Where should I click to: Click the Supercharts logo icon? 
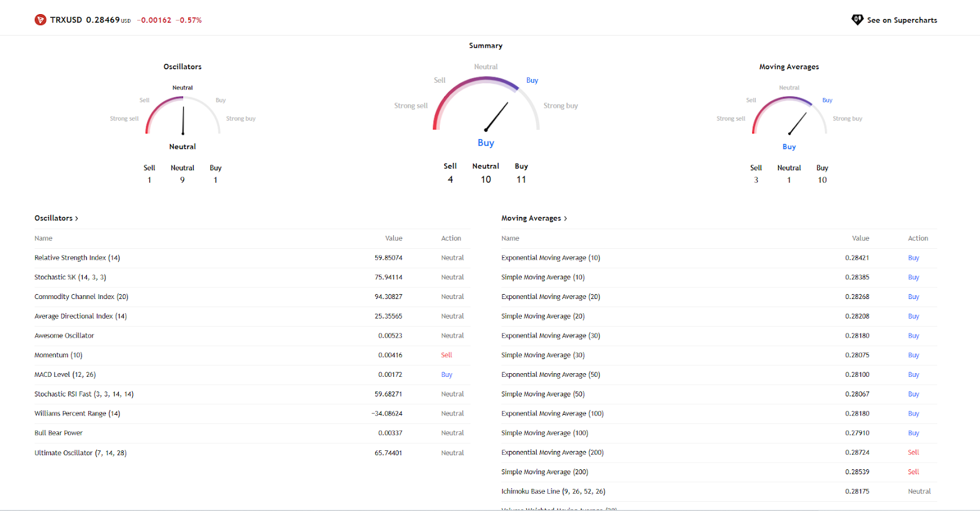click(858, 20)
